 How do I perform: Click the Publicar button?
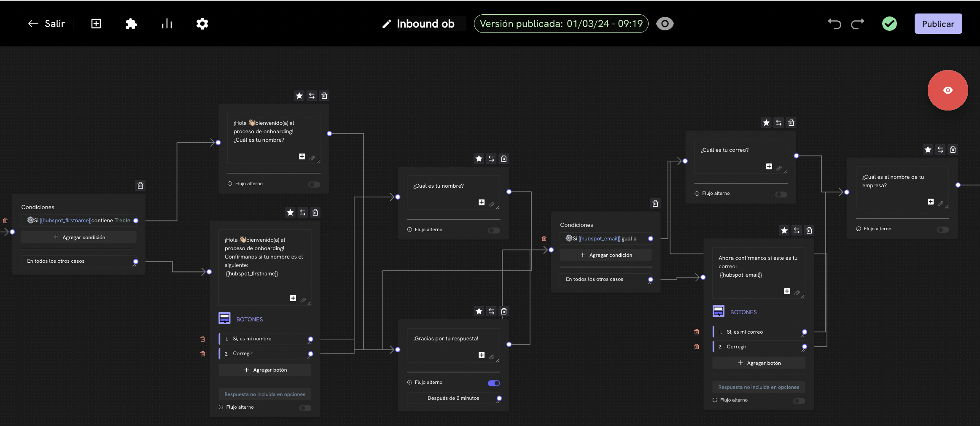938,24
